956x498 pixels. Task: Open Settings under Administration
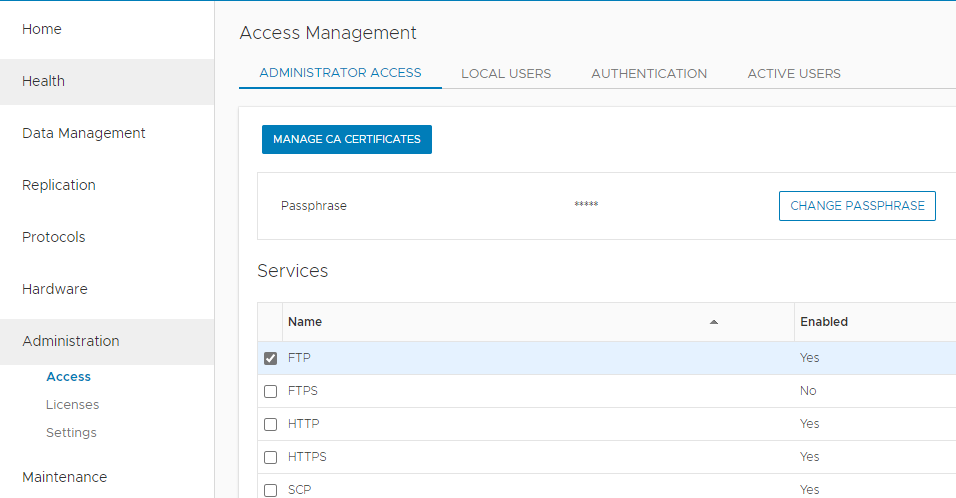(71, 433)
